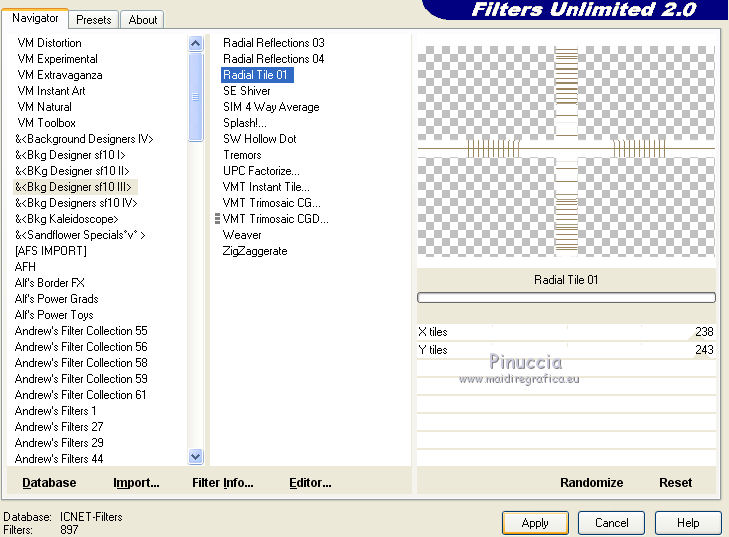Choose ZigZaggerate filter
729x537 pixels.
255,251
